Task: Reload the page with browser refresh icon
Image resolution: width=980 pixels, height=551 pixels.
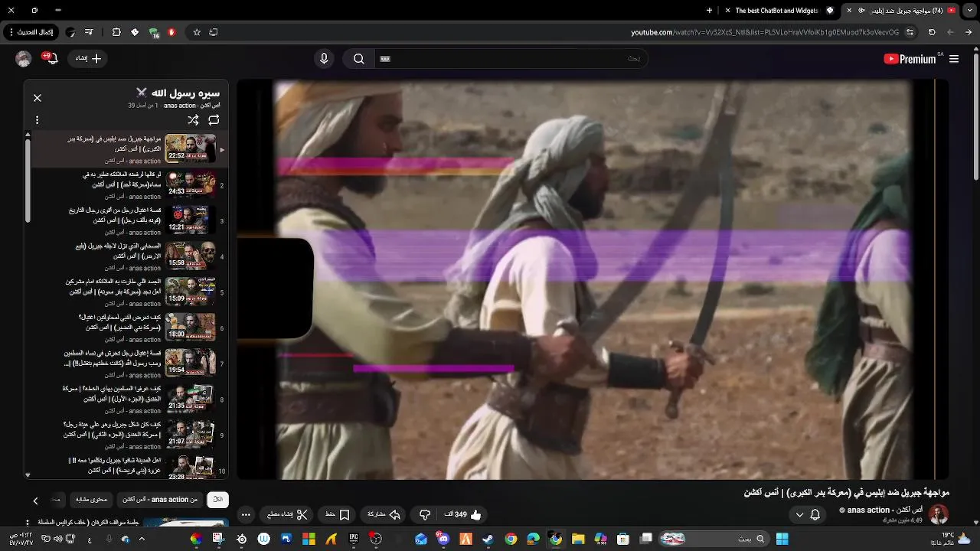Action: tap(932, 32)
